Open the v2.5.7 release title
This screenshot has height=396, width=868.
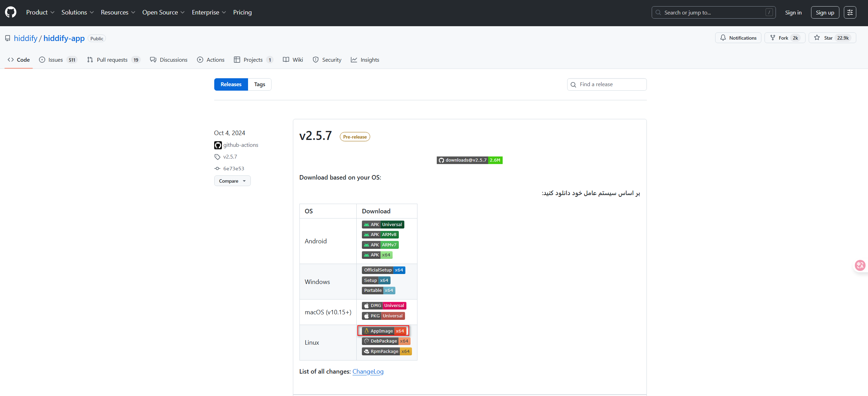pos(316,136)
